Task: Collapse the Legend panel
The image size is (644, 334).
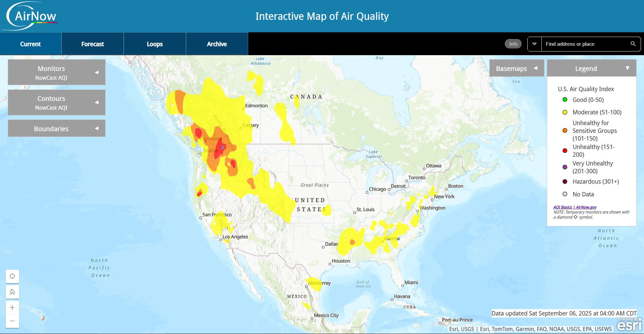Action: click(x=592, y=68)
